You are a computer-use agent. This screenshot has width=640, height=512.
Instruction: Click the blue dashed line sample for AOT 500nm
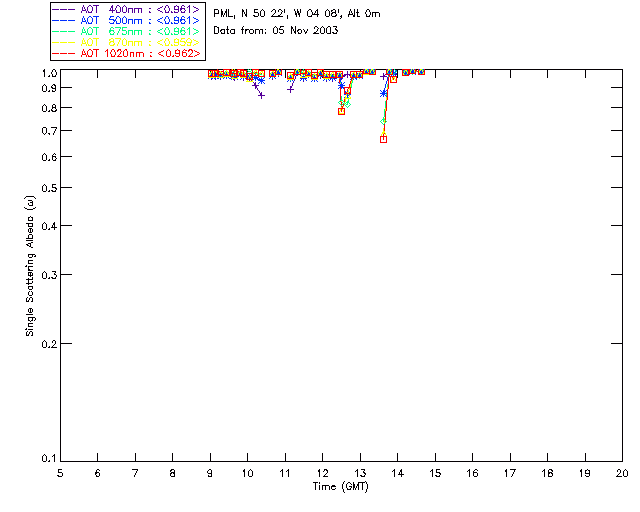tap(63, 20)
